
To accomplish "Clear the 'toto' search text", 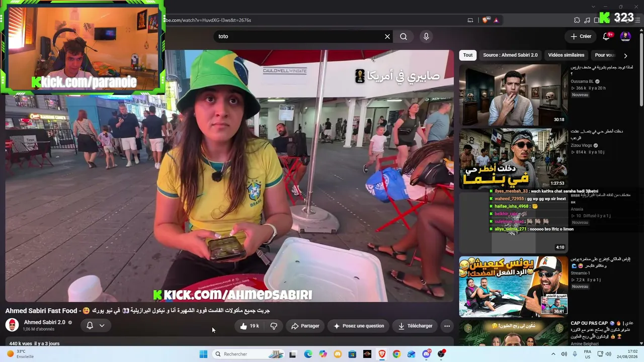I will point(387,36).
